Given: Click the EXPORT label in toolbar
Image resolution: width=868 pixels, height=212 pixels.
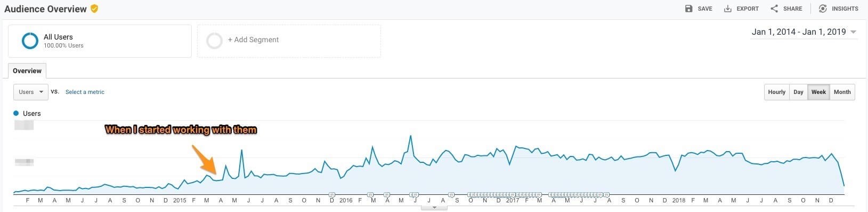Looking at the screenshot, I should (748, 9).
